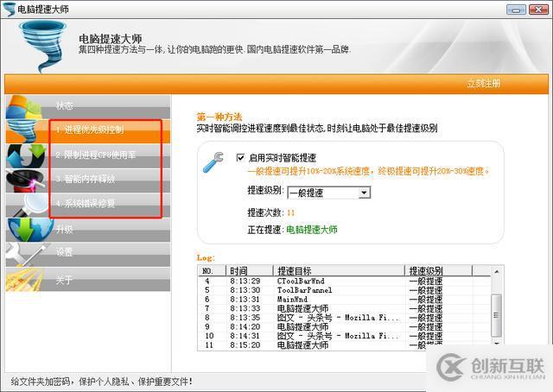Open the 关于 sidebar tab
The width and height of the screenshot is (553, 392).
(x=88, y=280)
